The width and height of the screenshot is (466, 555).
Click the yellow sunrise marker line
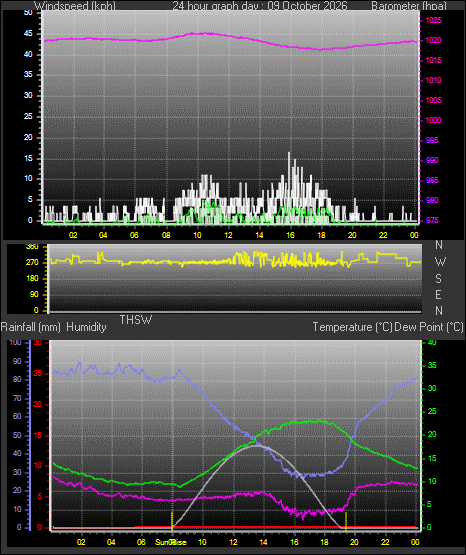pos(172,521)
